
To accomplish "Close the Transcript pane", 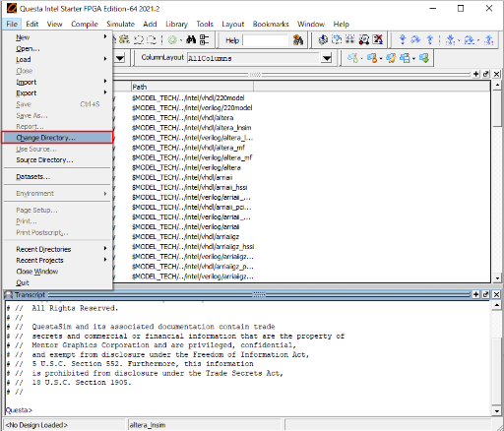I will 497,294.
